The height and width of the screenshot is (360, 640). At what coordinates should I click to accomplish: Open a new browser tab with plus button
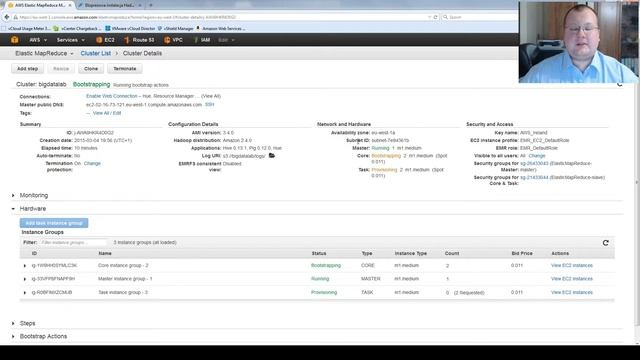[x=151, y=5]
